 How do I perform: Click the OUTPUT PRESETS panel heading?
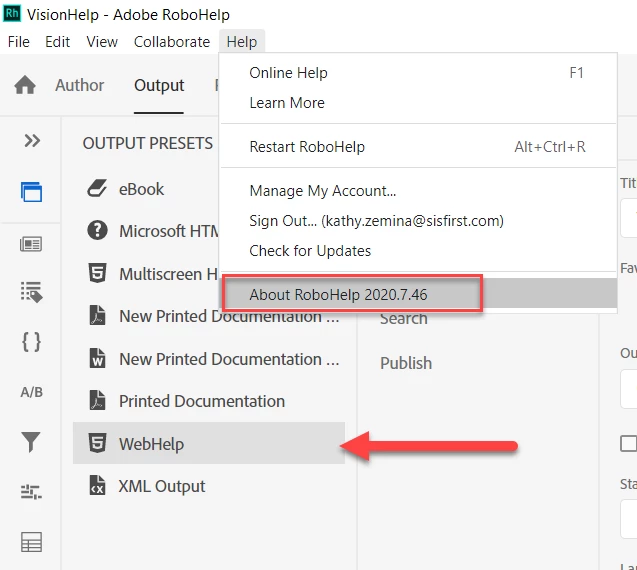click(148, 143)
